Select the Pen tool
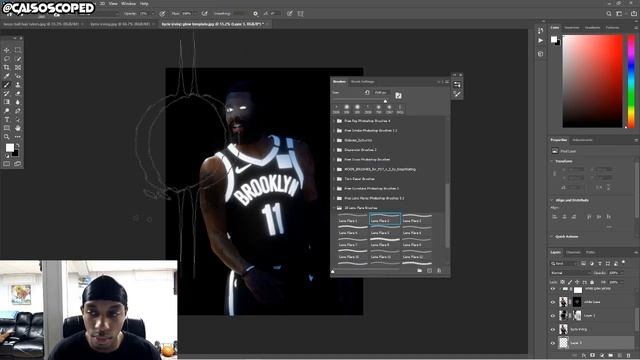Screen dimensions: 640x360 click(18, 111)
